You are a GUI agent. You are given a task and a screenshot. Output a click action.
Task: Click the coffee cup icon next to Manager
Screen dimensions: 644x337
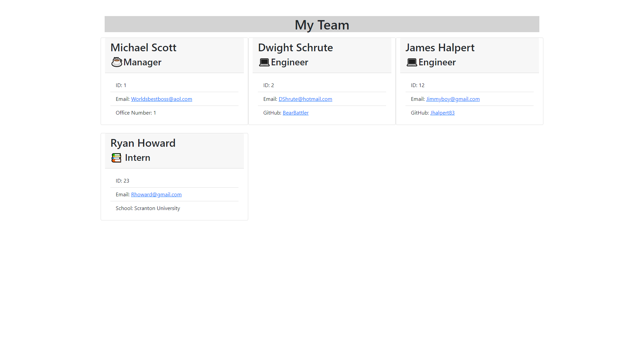[x=116, y=62]
